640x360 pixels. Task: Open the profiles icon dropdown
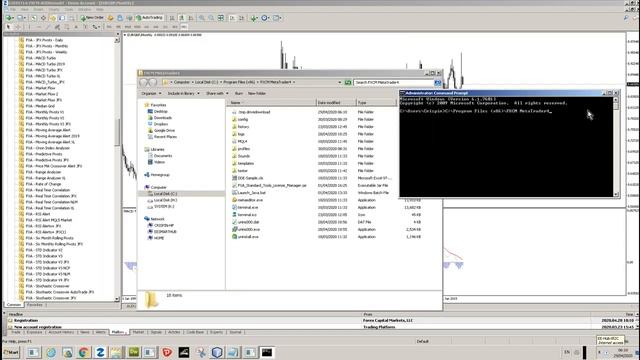21,18
